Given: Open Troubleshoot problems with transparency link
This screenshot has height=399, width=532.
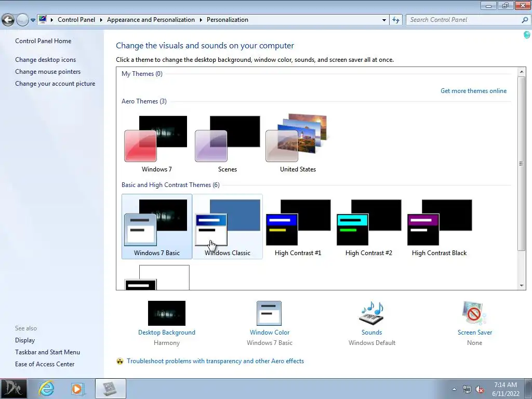Looking at the screenshot, I should (x=215, y=361).
